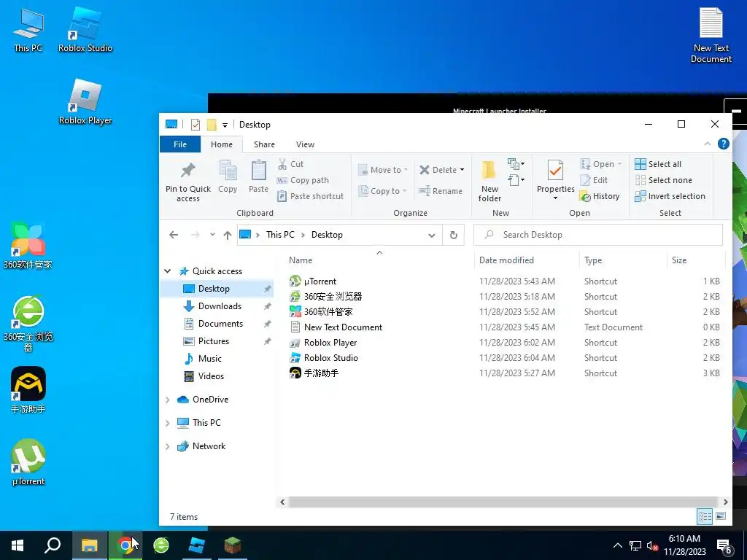
Task: Open the Delete dropdown arrow
Action: click(x=462, y=170)
